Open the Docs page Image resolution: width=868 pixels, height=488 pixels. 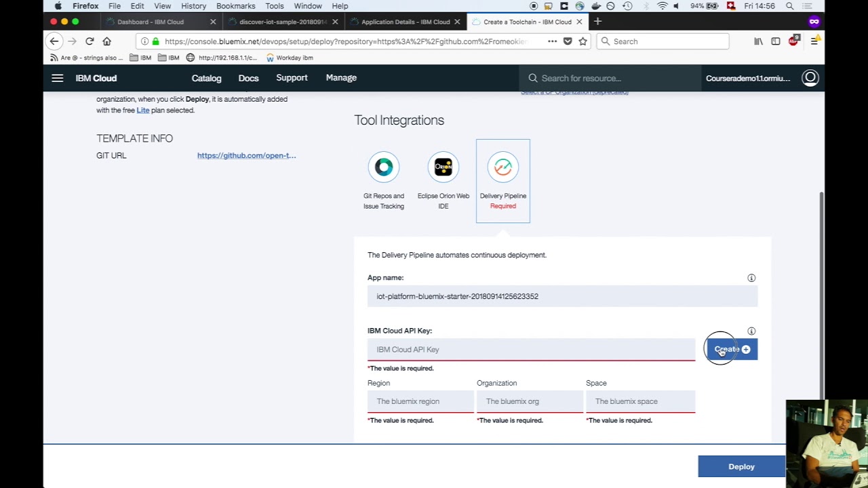pos(249,78)
